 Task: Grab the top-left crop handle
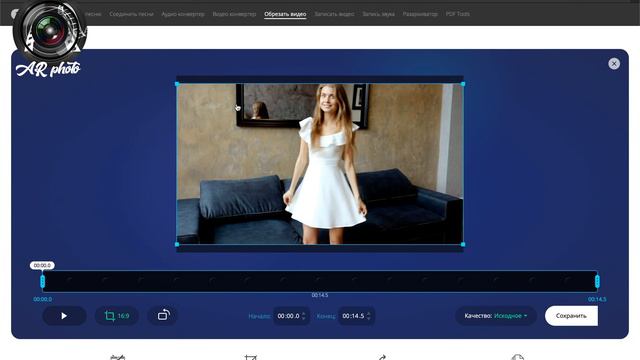coord(177,84)
